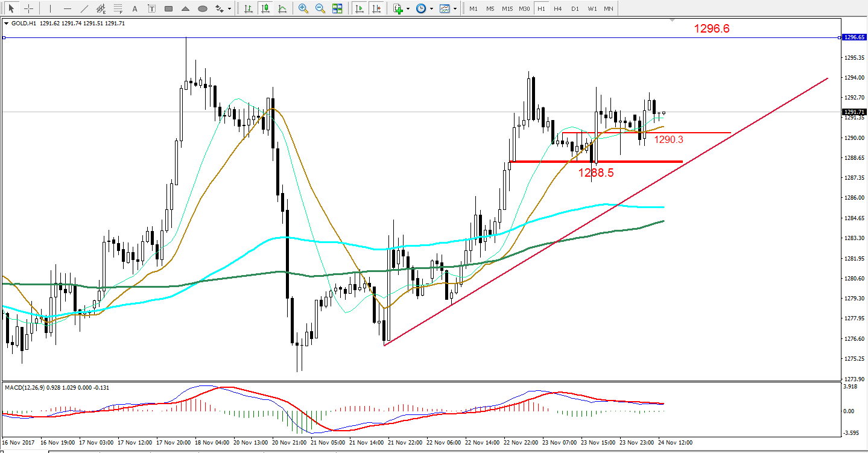This screenshot has height=453, width=868.
Task: Select the Draw text label tool
Action: [x=152, y=9]
